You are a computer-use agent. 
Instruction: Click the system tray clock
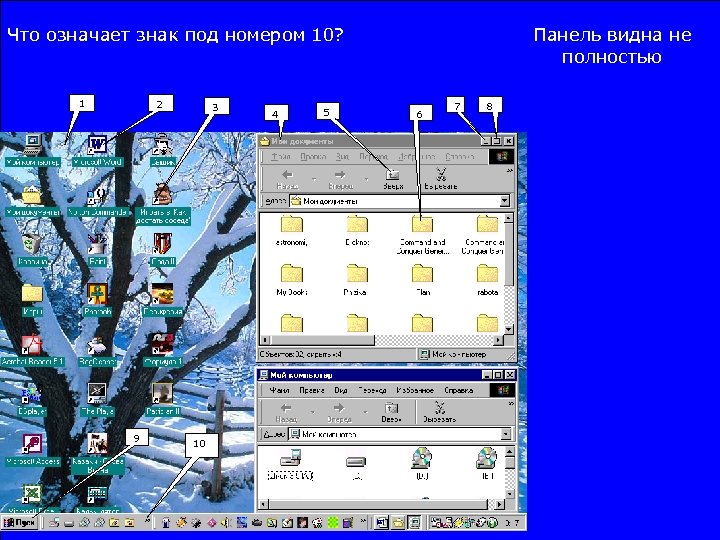tap(512, 523)
